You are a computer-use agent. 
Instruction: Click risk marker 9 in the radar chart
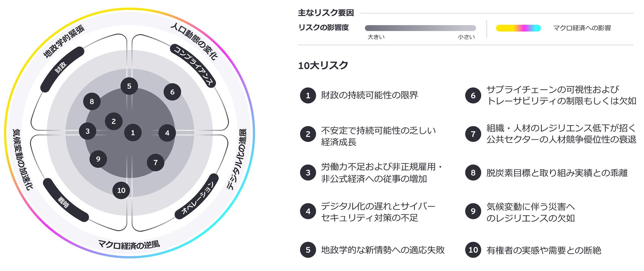click(x=98, y=159)
